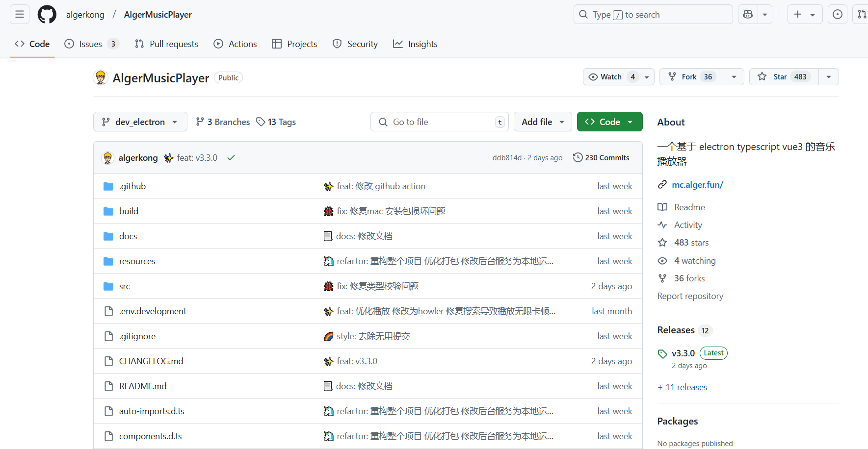Screen dimensions: 868x449
Task: Open the green Code dropdown button
Action: pyautogui.click(x=609, y=122)
